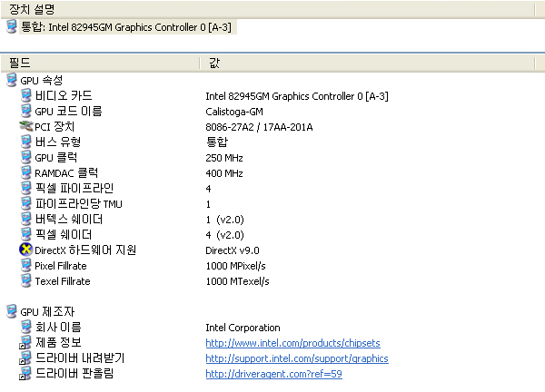The height and width of the screenshot is (392, 545).
Task: Select the Texel Fillrate field label
Action: click(63, 281)
